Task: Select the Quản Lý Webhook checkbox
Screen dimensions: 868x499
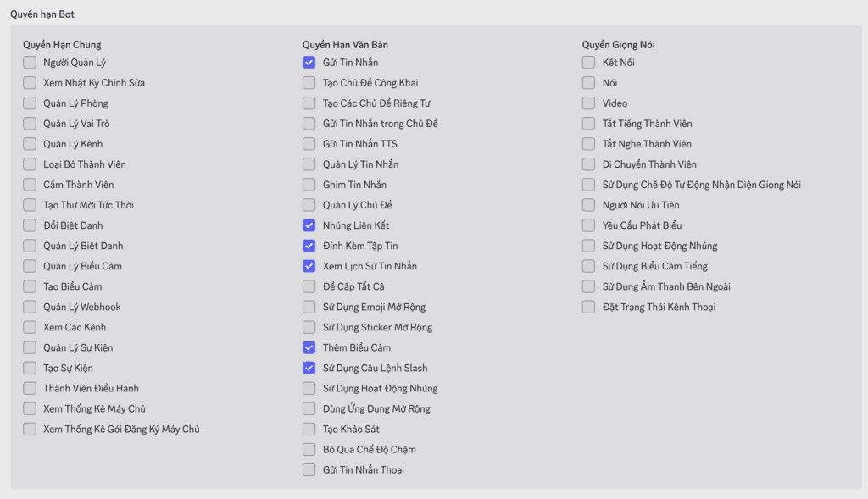Action: click(30, 307)
